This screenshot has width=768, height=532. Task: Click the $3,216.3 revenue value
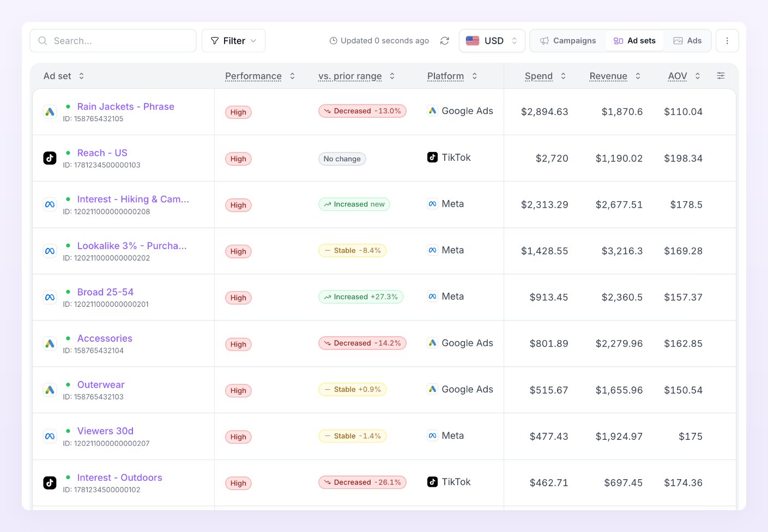[x=622, y=251]
